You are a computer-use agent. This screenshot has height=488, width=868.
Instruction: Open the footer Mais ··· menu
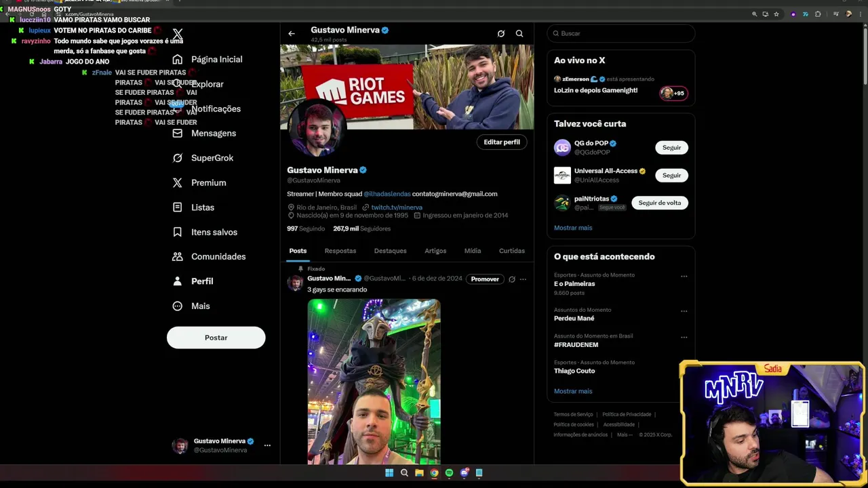[625, 435]
